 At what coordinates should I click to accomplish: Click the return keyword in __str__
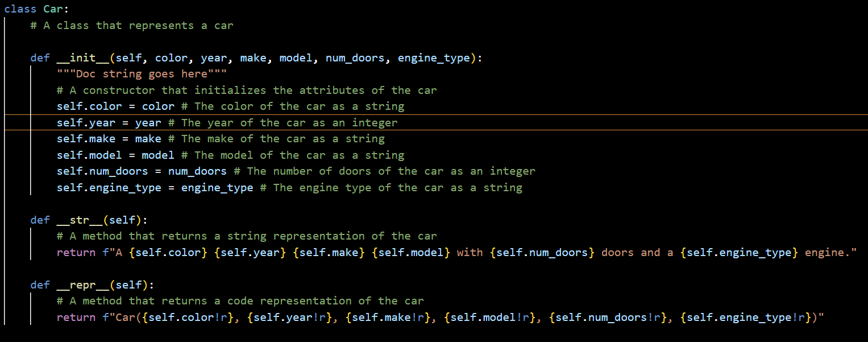click(76, 252)
